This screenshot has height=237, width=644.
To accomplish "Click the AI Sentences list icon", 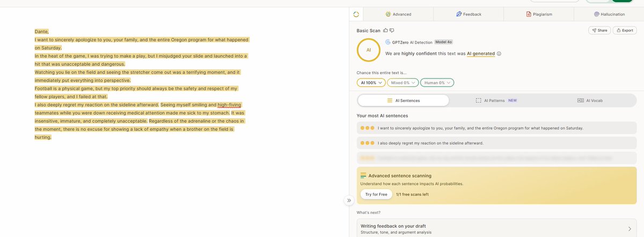I will 390,100.
